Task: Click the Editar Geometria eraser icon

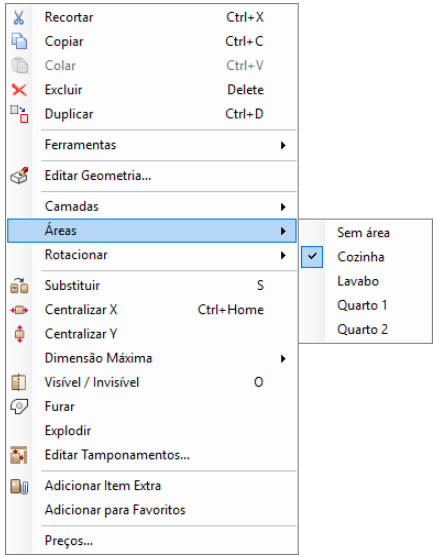Action: (x=19, y=175)
